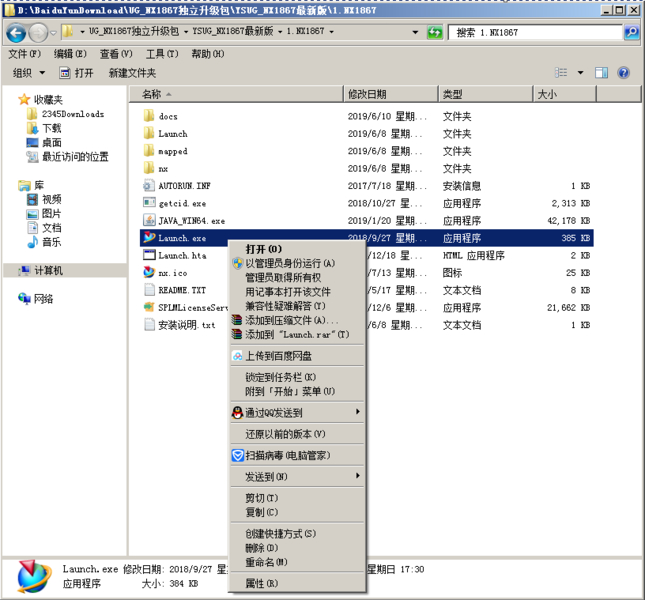Choose 打开(O) in the context menu
Image resolution: width=645 pixels, height=600 pixels.
297,249
